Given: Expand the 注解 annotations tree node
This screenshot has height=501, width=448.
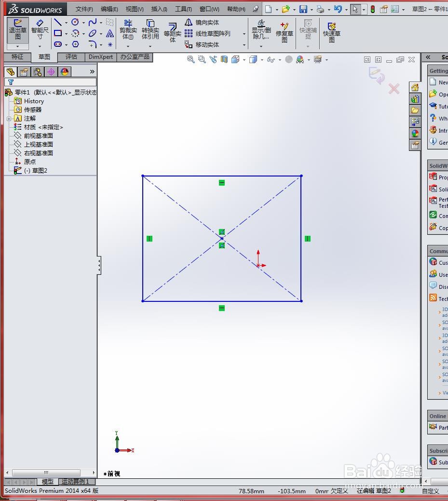Looking at the screenshot, I should coord(9,119).
